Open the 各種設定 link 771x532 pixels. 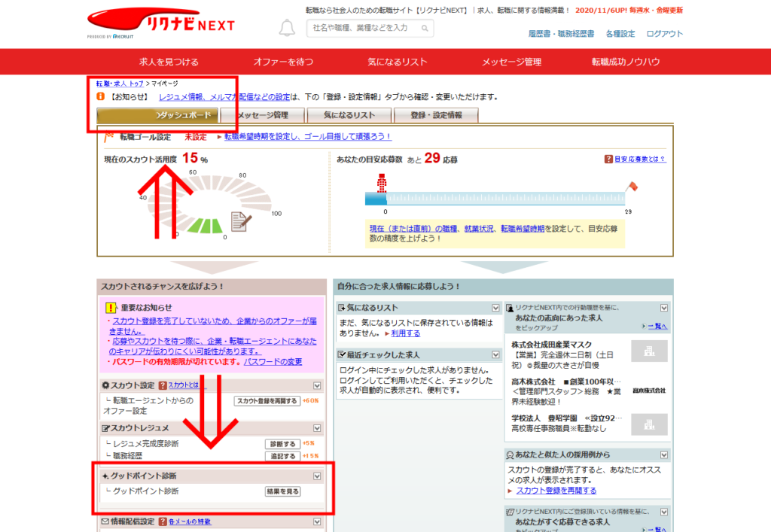(x=620, y=33)
